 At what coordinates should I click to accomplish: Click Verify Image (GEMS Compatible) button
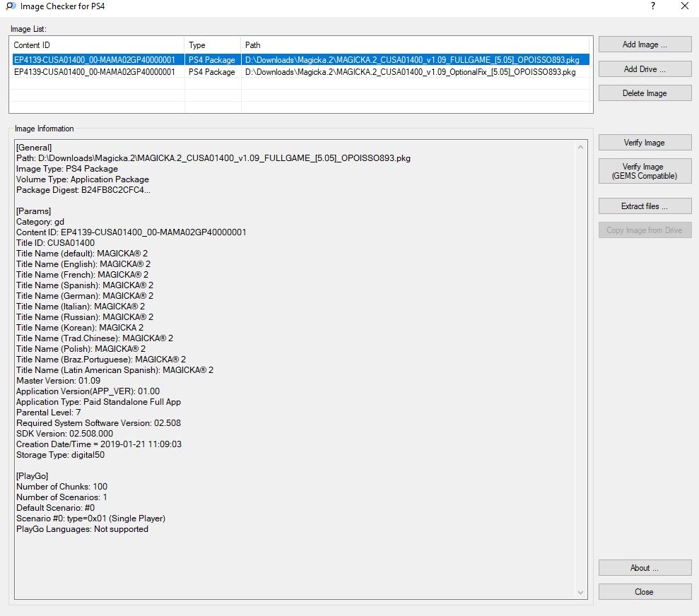[645, 171]
